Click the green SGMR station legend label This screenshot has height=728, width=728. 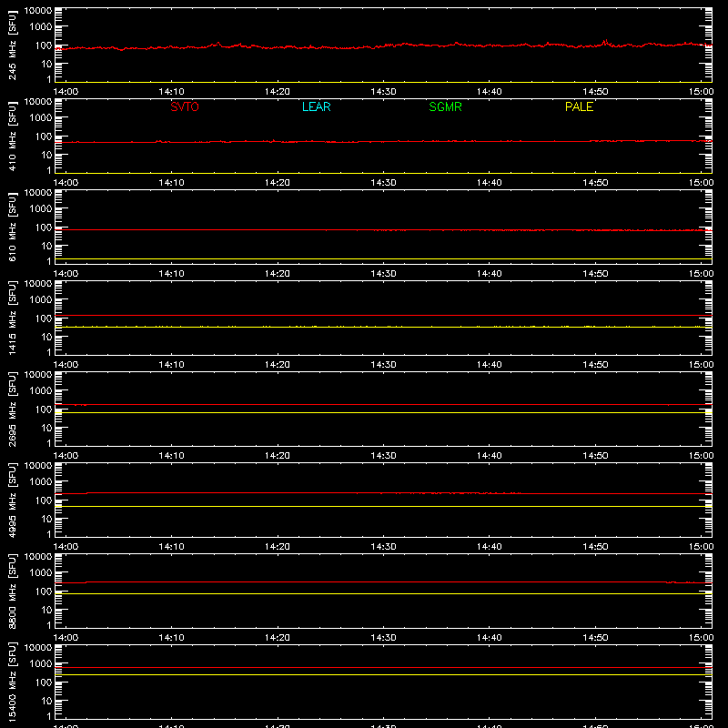[x=445, y=106]
